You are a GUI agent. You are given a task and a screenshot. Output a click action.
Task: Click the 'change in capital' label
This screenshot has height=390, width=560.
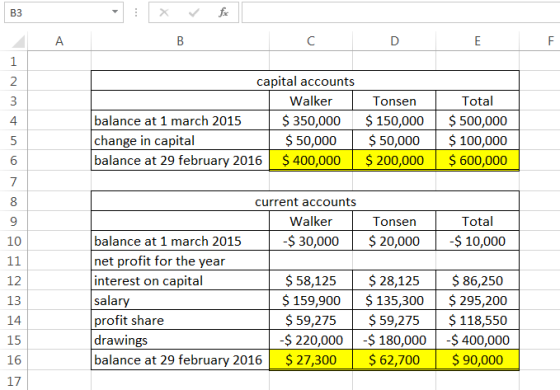pyautogui.click(x=180, y=140)
